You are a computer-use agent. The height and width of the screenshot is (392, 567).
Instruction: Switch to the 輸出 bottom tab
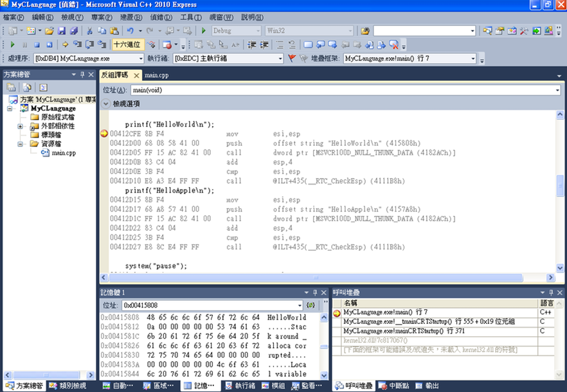click(427, 386)
